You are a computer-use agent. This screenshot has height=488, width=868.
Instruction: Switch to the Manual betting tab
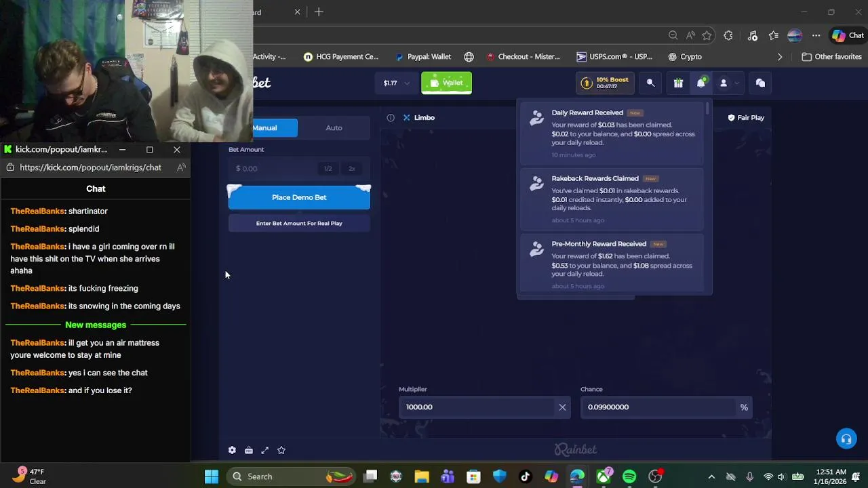[264, 127]
